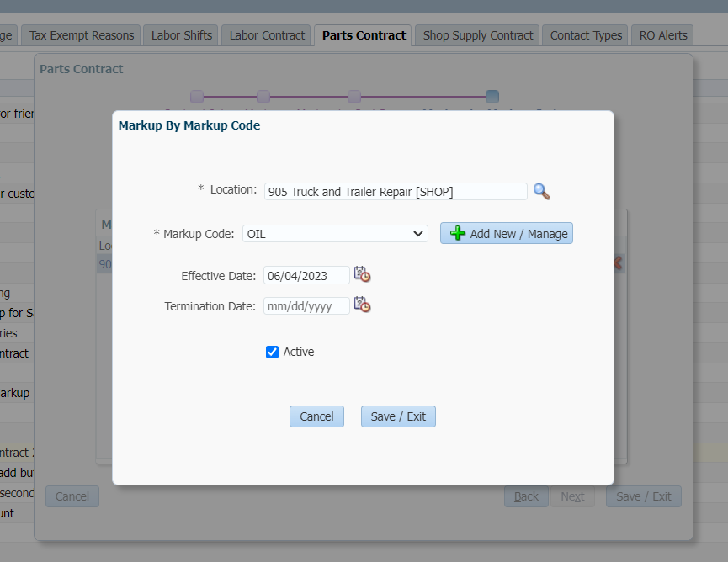
Task: Open the Termination Date calendar picker
Action: point(362,305)
